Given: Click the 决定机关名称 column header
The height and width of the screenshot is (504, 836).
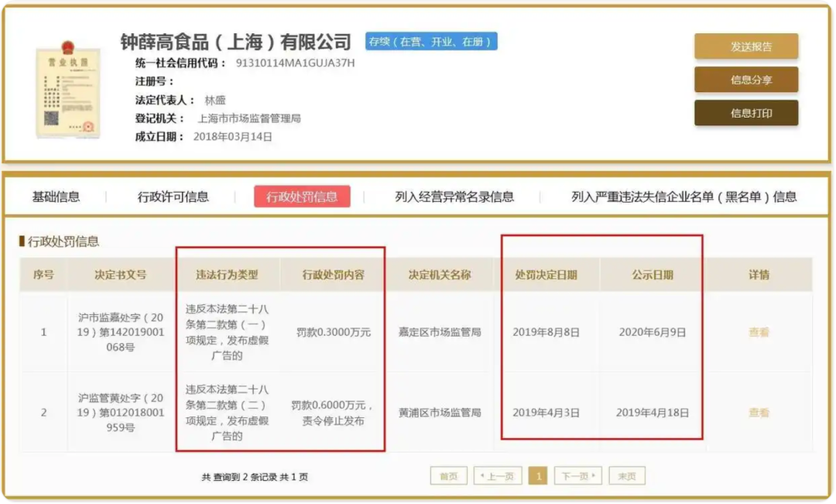Looking at the screenshot, I should point(440,275).
